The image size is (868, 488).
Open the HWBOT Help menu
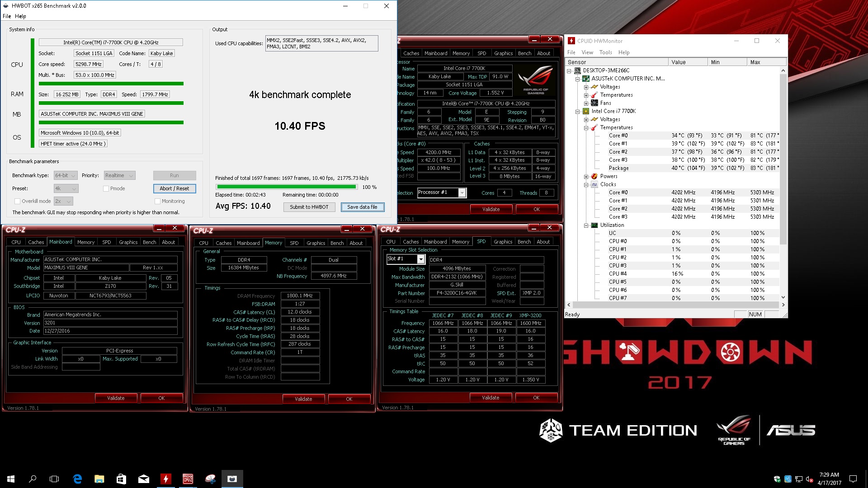click(x=20, y=16)
